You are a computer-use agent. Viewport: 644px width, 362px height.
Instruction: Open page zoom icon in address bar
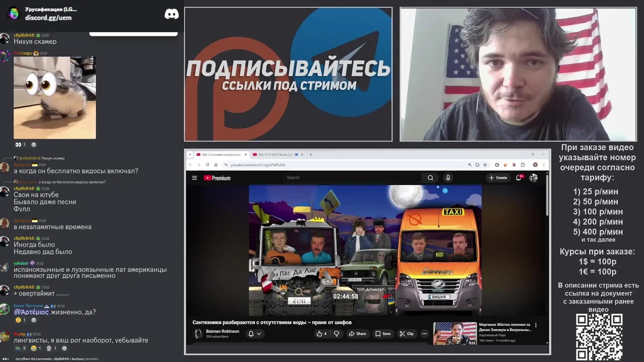(469, 164)
